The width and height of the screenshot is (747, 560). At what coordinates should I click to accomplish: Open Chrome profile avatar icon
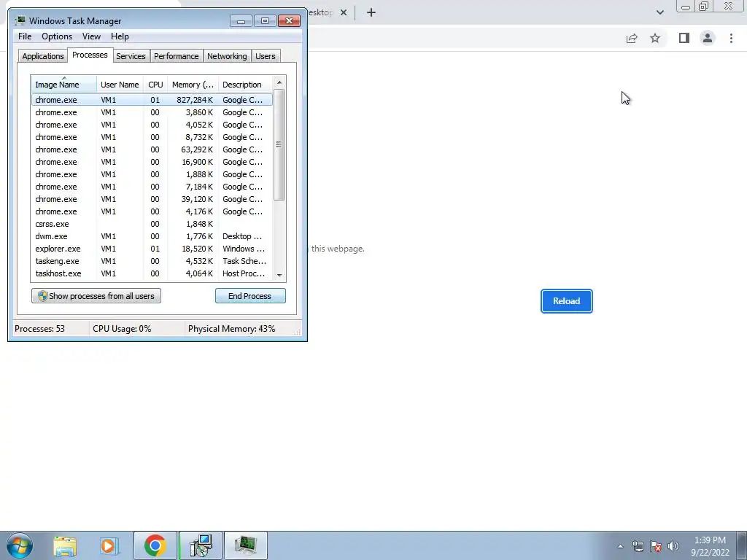coord(708,38)
